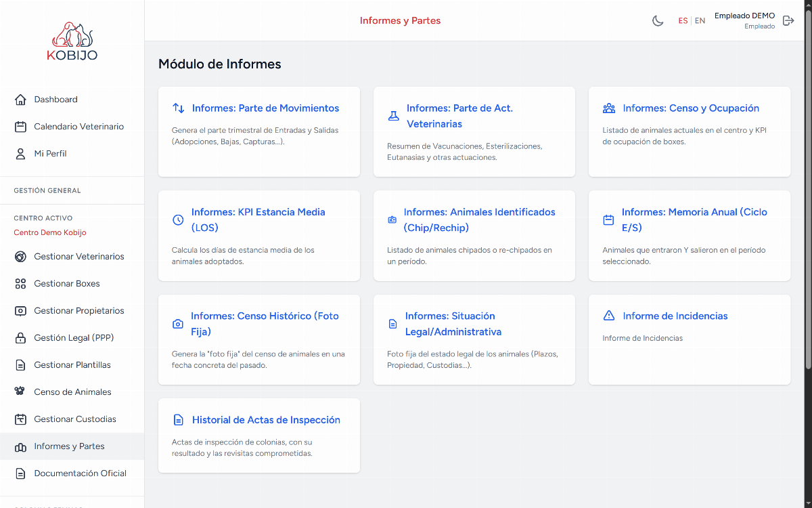Image resolution: width=812 pixels, height=508 pixels.
Task: Click the Informes y Partes header title
Action: tap(400, 21)
